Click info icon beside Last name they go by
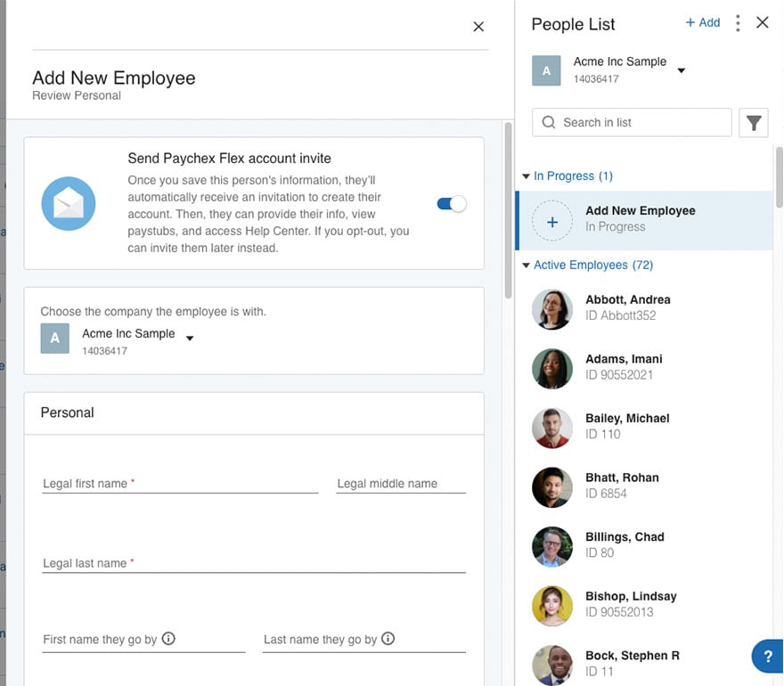 tap(388, 639)
